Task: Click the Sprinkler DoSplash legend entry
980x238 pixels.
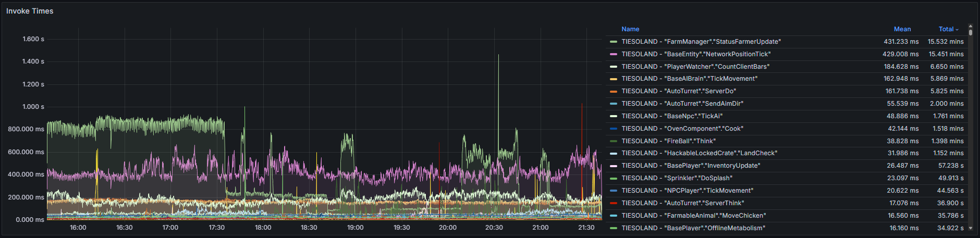Action: pos(677,178)
